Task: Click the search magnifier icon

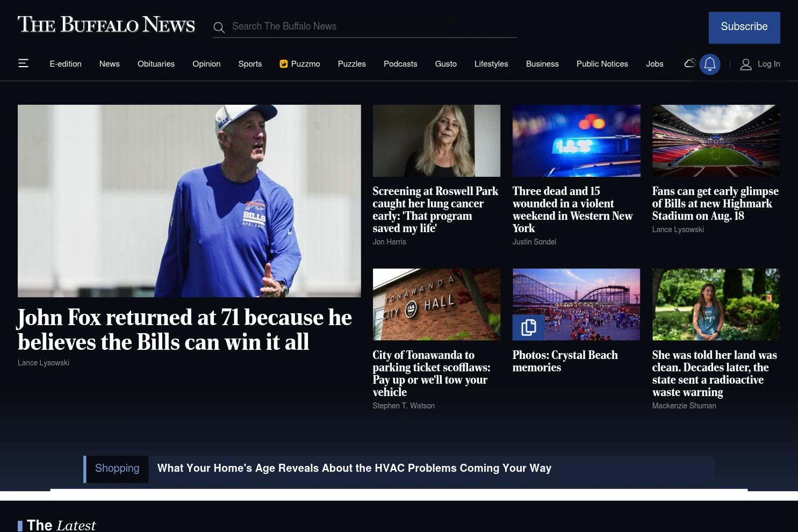Action: pos(219,27)
